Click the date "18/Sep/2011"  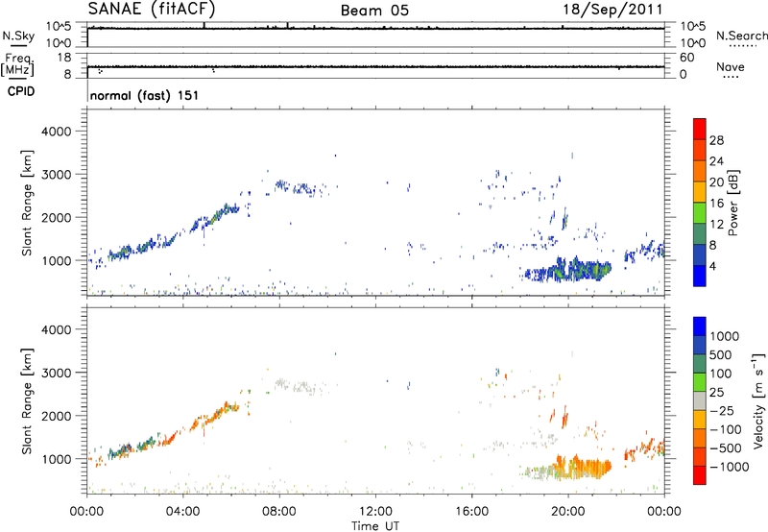click(x=612, y=10)
